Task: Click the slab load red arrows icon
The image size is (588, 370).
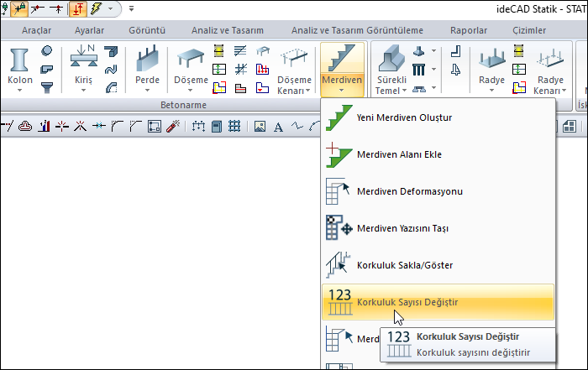Action: tap(262, 70)
